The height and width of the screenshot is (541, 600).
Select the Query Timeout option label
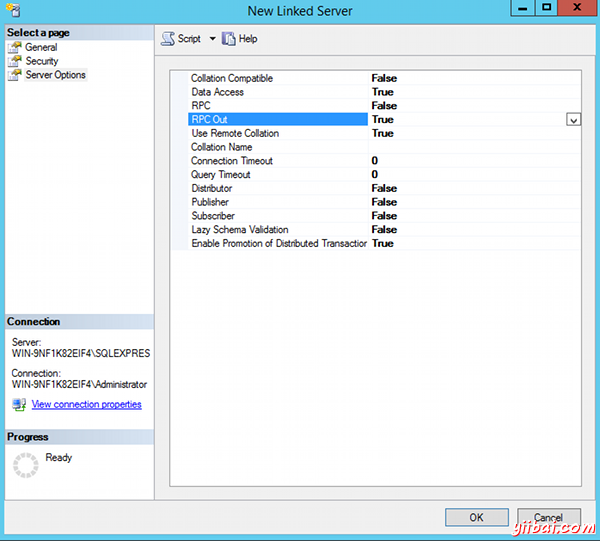coord(220,174)
